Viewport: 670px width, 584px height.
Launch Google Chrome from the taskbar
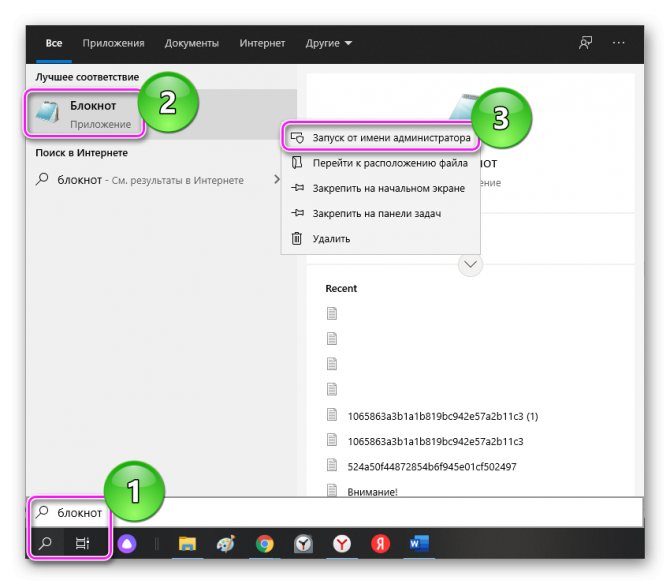coord(265,544)
